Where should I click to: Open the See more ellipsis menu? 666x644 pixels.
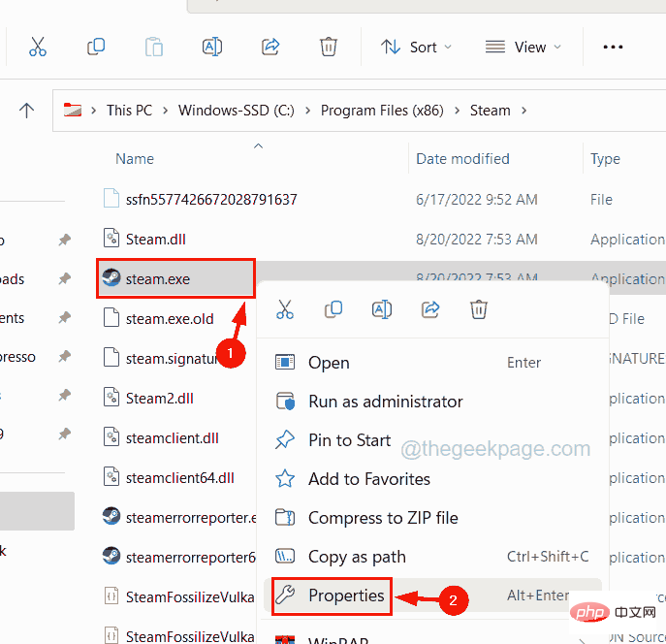(613, 47)
